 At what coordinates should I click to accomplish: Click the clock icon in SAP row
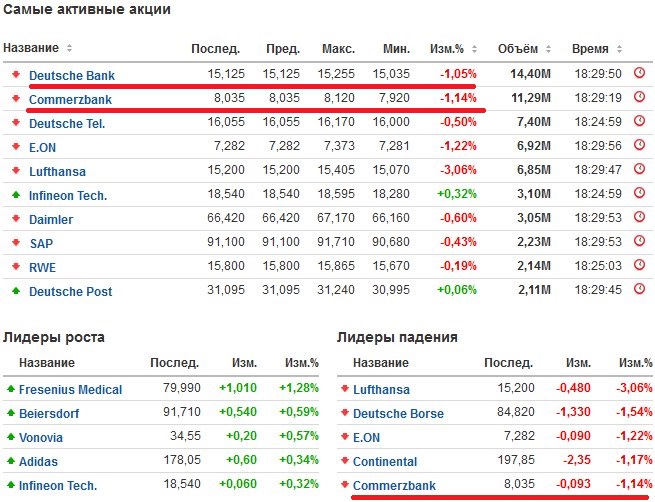point(640,243)
